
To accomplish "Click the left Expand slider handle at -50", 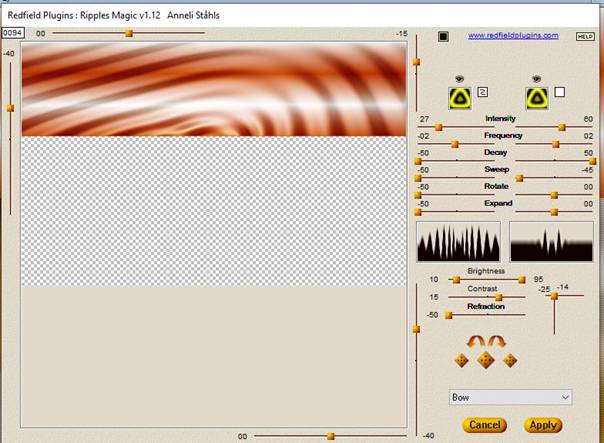I will (418, 212).
